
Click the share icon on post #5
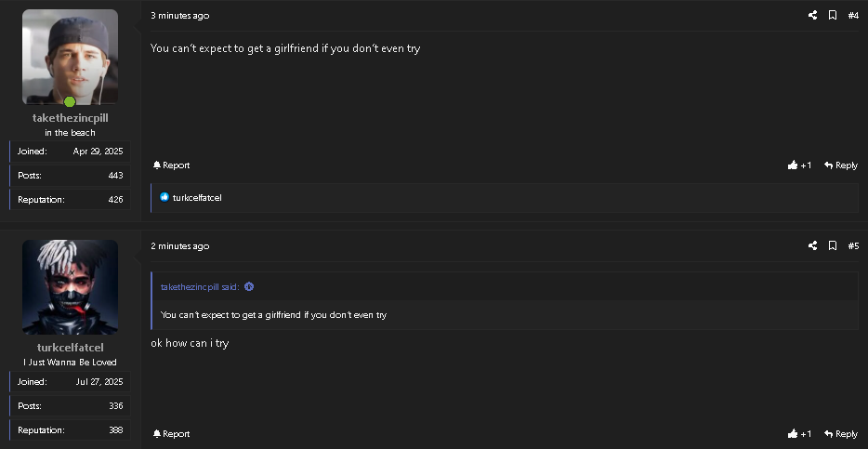click(x=812, y=245)
